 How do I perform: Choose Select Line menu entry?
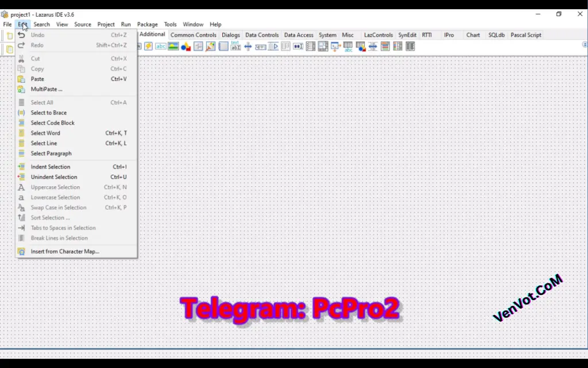tap(76, 143)
